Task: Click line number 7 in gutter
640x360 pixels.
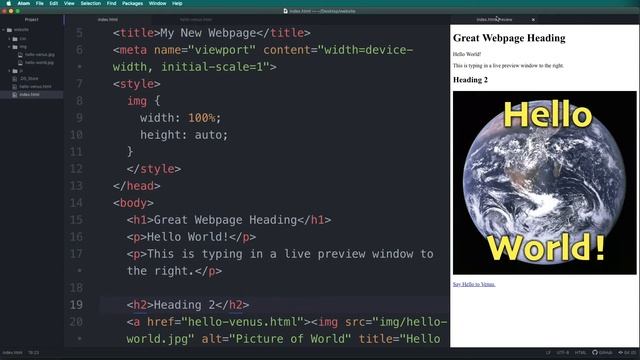Action: [79, 84]
